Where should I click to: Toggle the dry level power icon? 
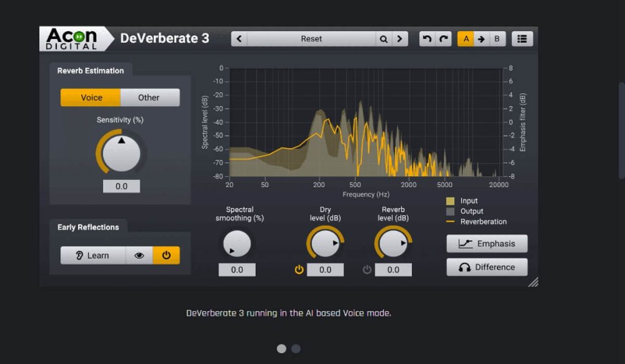(x=299, y=269)
